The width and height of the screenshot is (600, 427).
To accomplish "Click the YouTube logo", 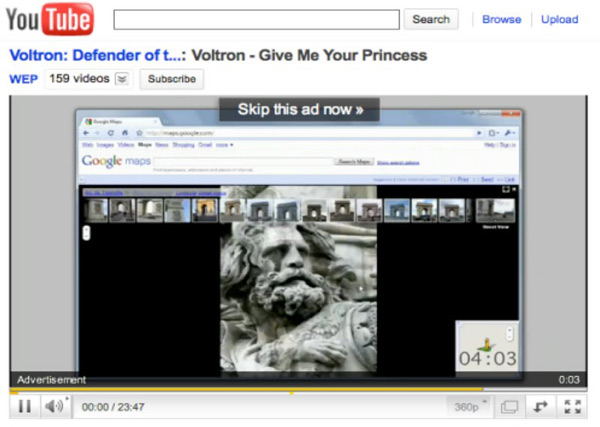I will 49,19.
